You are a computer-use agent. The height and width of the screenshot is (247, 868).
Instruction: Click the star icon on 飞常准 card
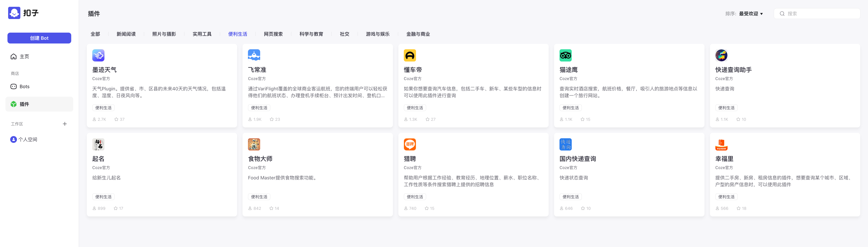(x=272, y=119)
